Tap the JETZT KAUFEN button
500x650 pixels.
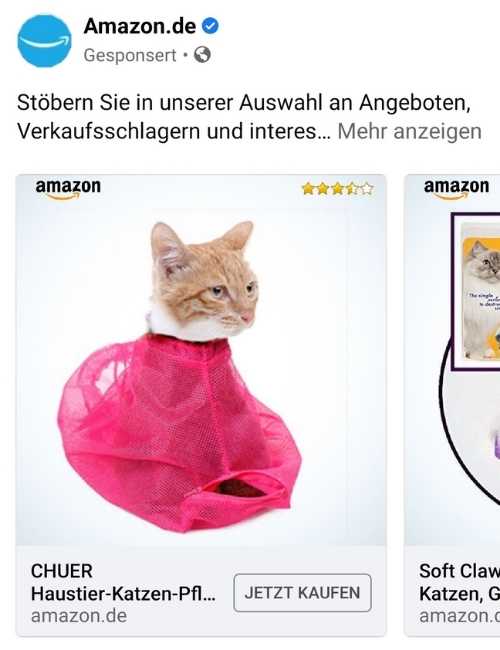pos(302,593)
